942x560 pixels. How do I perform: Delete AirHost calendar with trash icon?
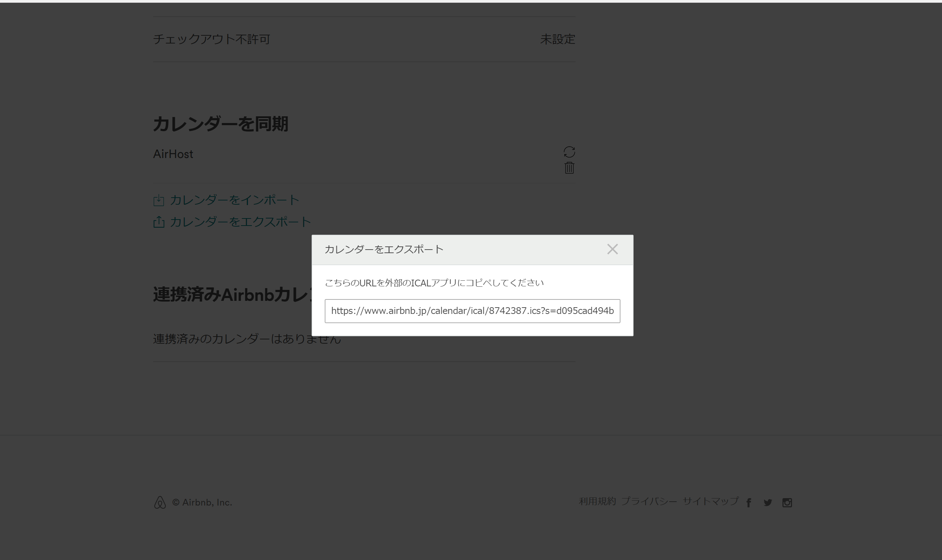pyautogui.click(x=569, y=168)
